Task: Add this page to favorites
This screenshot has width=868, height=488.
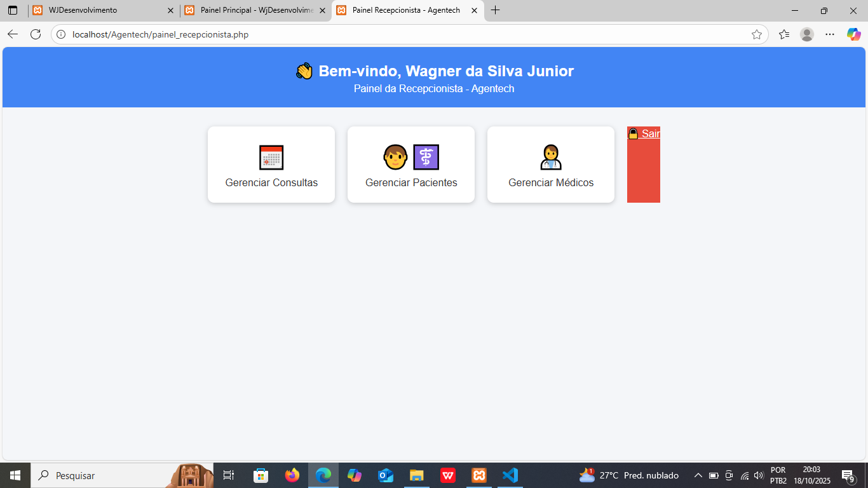Action: click(756, 34)
